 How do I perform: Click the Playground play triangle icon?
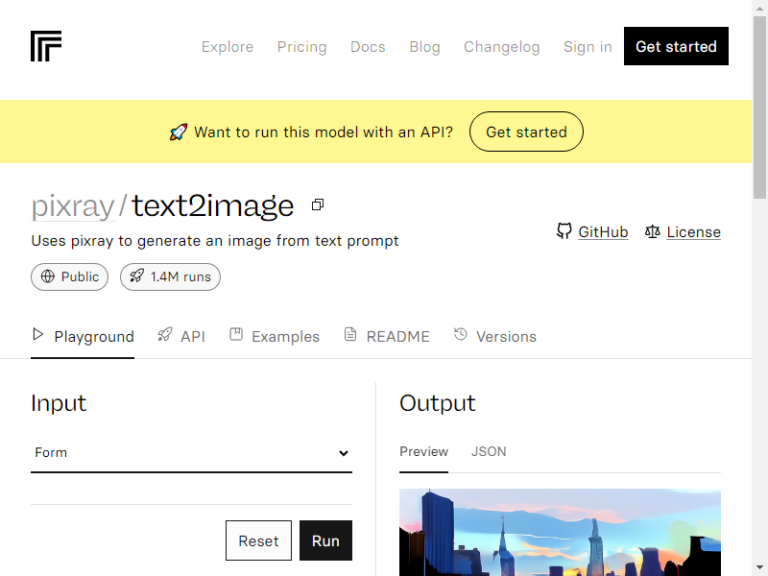38,335
